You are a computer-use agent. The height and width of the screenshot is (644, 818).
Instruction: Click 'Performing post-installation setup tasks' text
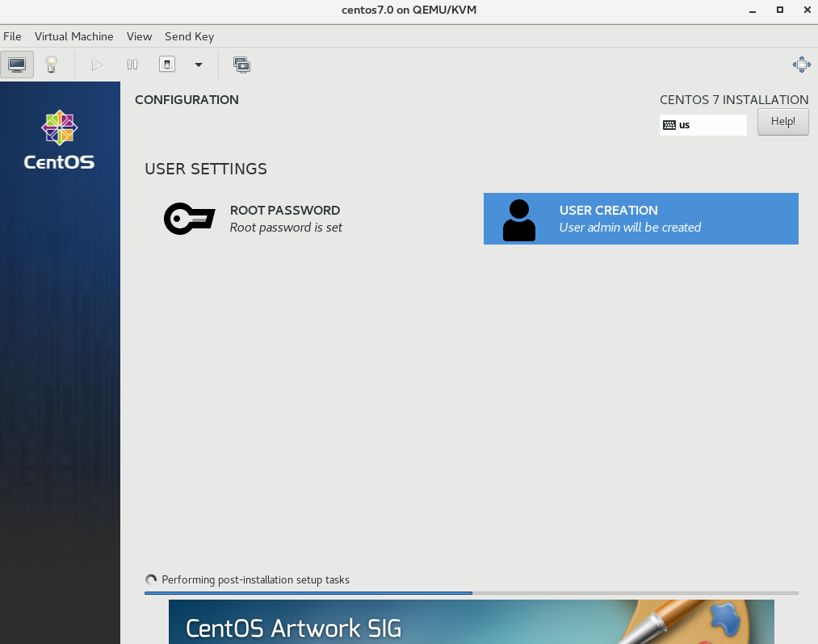pos(256,580)
